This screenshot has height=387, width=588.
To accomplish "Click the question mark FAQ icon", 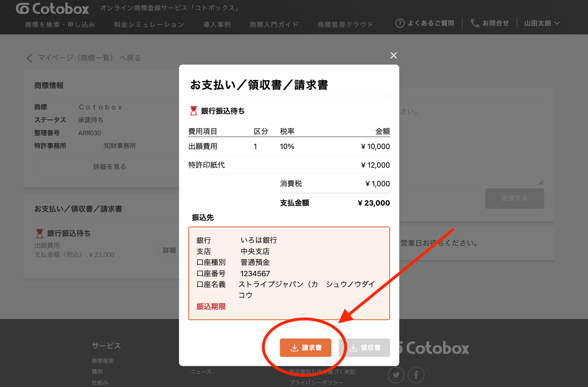I will click(400, 23).
